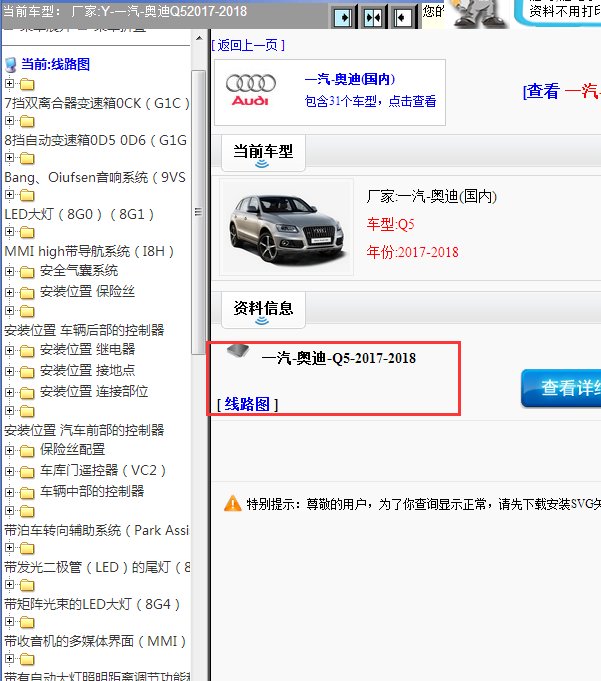The image size is (601, 681).
Task: Expand the 保险丝配置 tree node
Action: tap(9, 450)
